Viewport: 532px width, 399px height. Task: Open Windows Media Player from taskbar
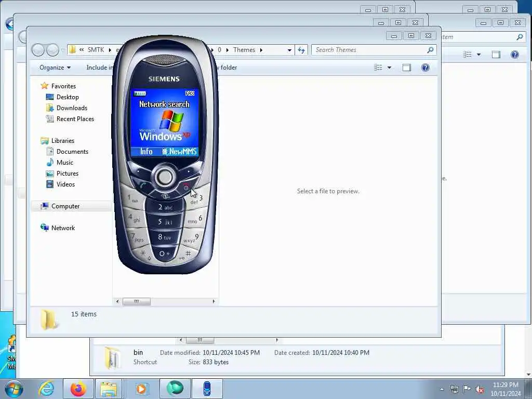[x=141, y=389]
